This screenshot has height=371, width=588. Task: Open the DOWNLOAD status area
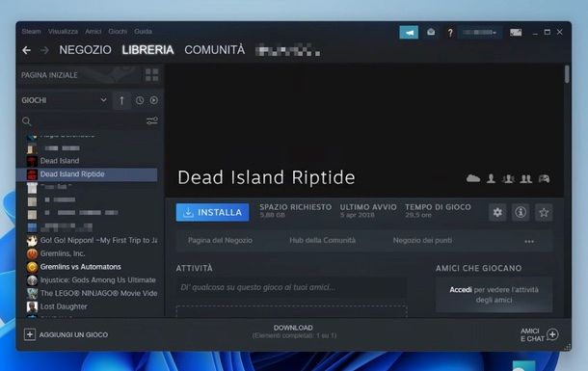(294, 331)
